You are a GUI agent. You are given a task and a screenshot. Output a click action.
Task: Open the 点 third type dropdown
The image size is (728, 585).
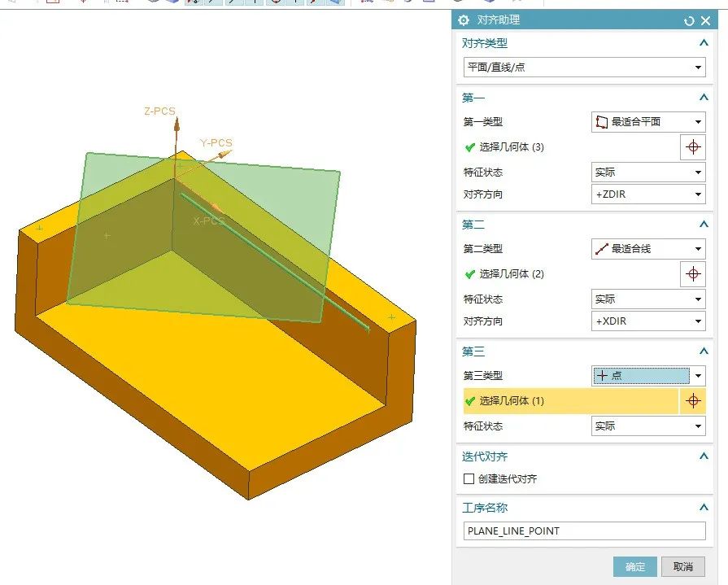click(648, 376)
